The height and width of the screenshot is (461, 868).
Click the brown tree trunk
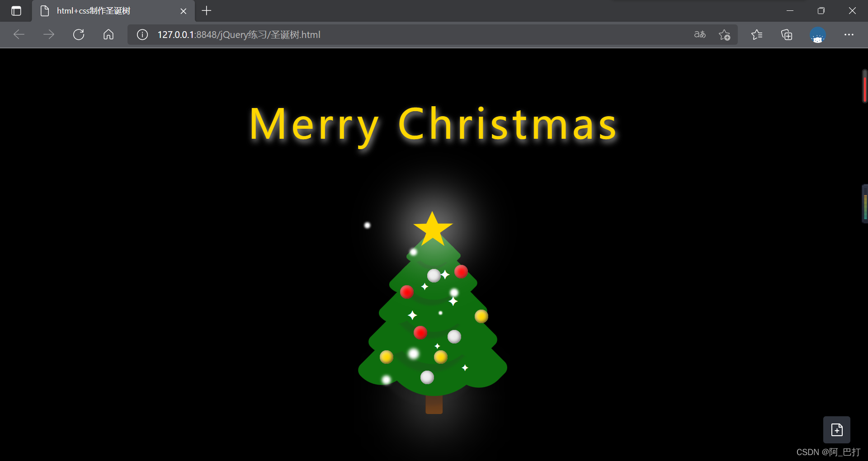click(434, 404)
